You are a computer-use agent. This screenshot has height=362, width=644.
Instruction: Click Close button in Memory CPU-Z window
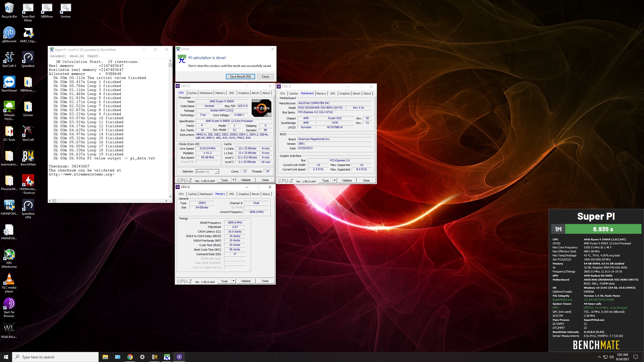point(265,281)
